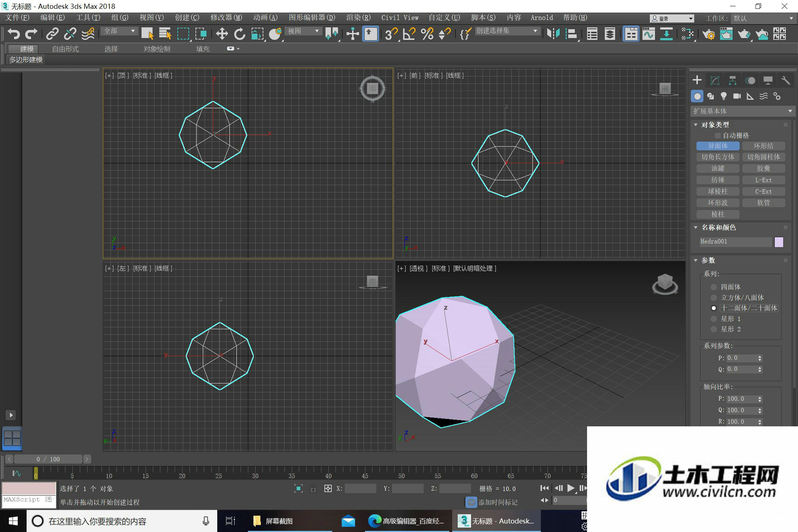Viewport: 798px width, 532px height.
Task: Select 十二面体/二十面体 radio option
Action: 714,308
